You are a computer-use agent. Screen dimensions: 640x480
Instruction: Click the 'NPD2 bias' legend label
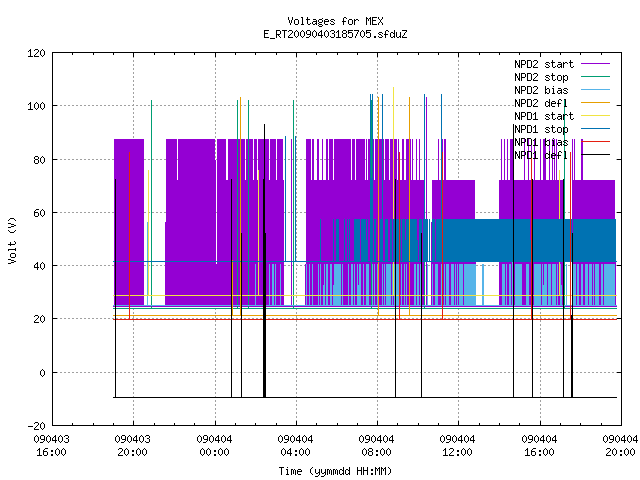click(541, 90)
